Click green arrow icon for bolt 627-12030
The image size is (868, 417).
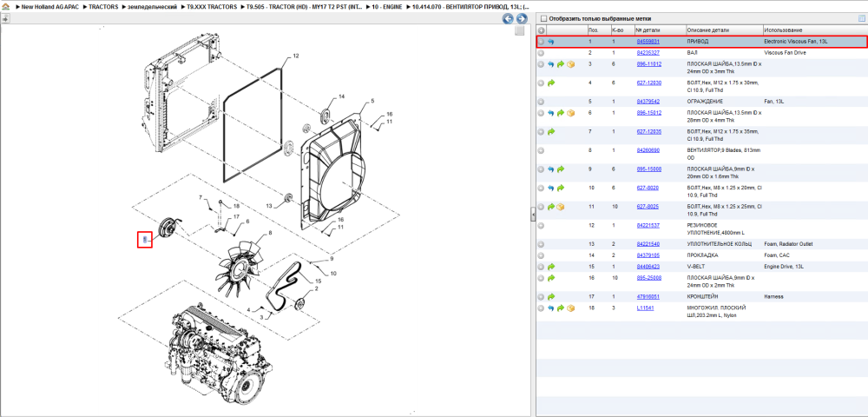click(x=551, y=83)
